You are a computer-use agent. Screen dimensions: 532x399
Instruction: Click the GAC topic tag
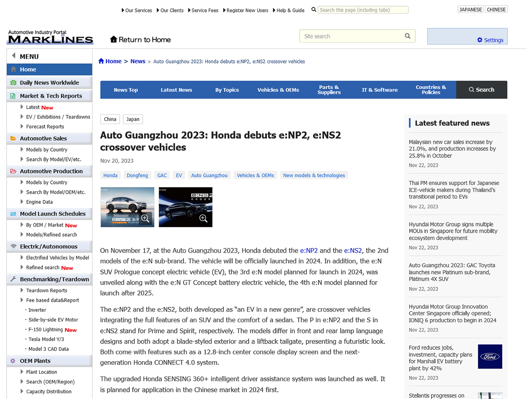tap(162, 175)
